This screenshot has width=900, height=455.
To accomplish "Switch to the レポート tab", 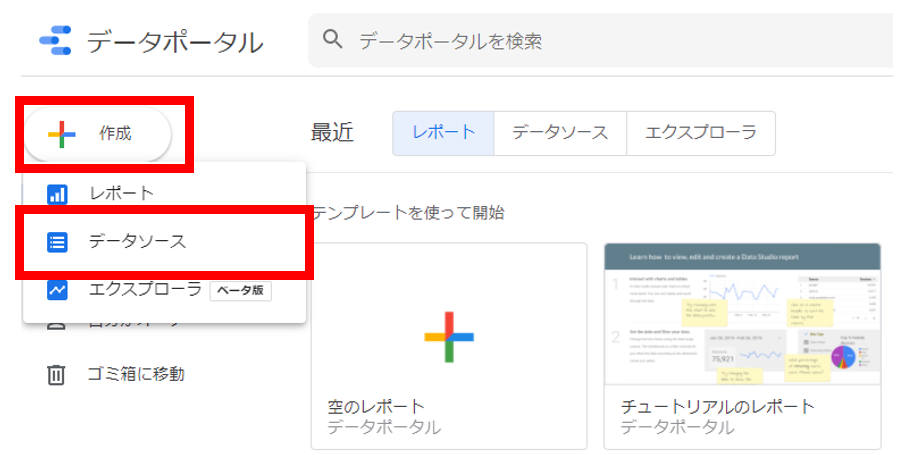I will pos(443,133).
